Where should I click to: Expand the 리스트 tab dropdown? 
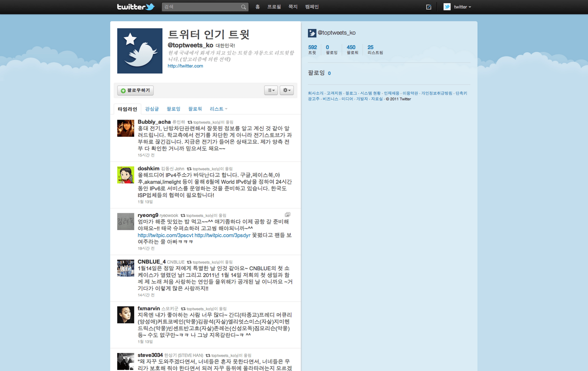tap(218, 108)
